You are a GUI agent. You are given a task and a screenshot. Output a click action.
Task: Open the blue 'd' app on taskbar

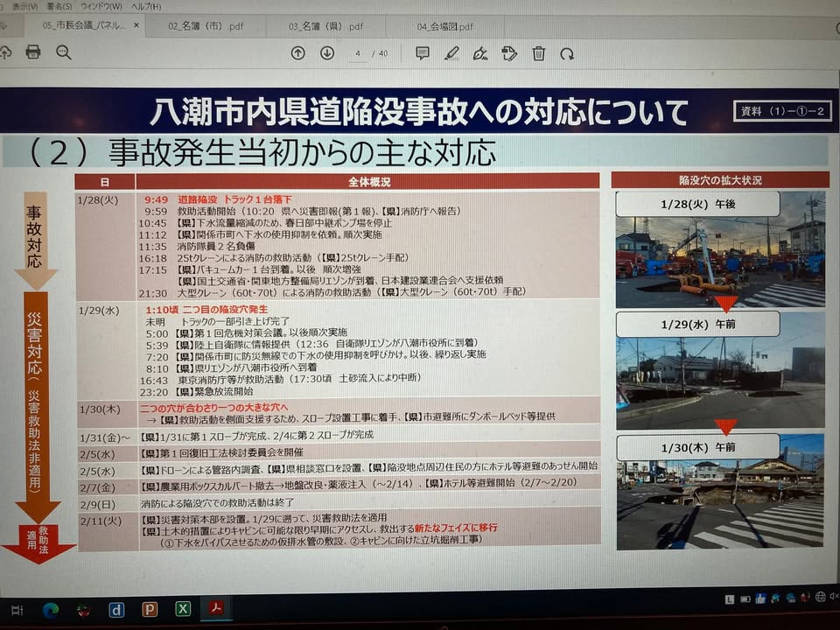[116, 610]
